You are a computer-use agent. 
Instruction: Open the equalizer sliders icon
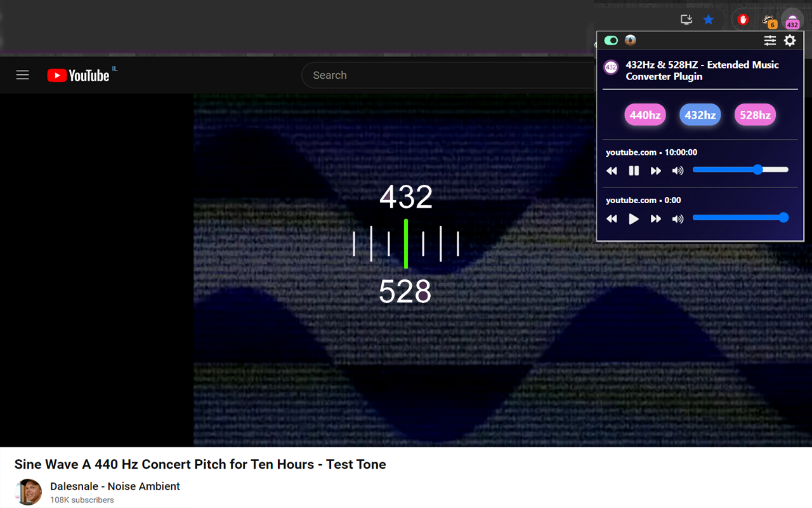pyautogui.click(x=769, y=40)
